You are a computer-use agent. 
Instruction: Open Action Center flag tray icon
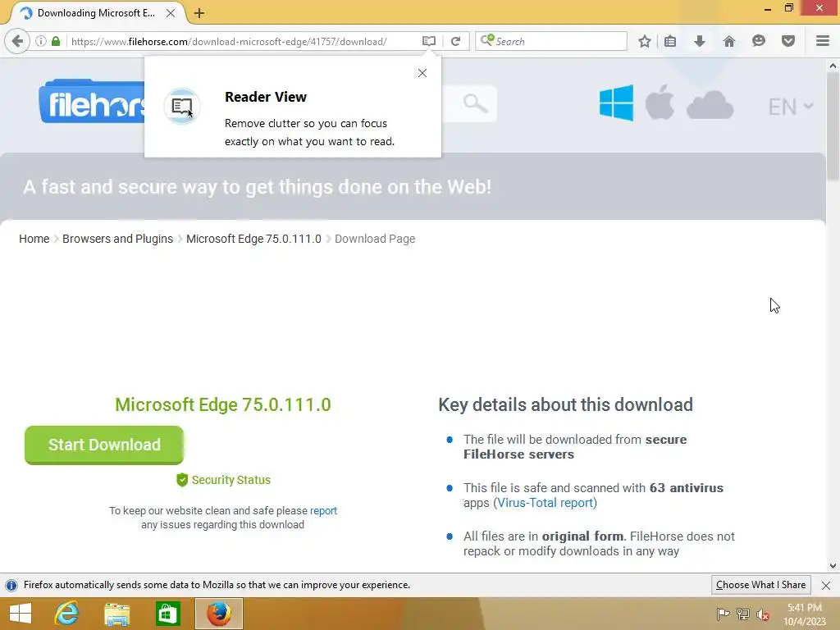point(724,614)
